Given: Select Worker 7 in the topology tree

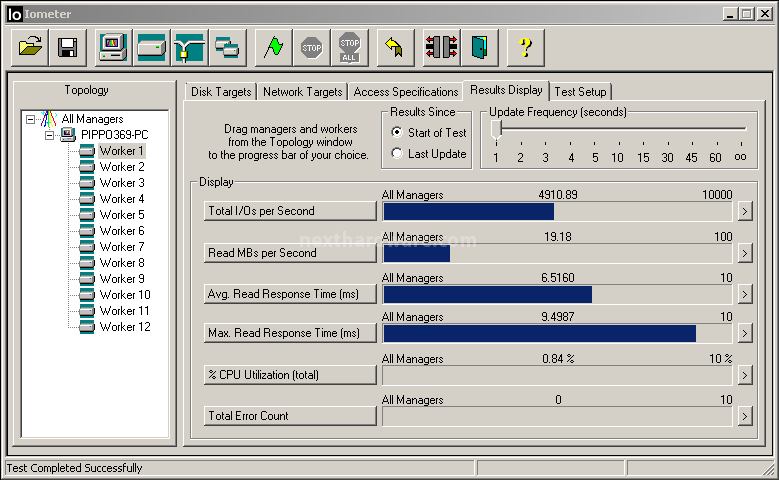Looking at the screenshot, I should tap(122, 247).
